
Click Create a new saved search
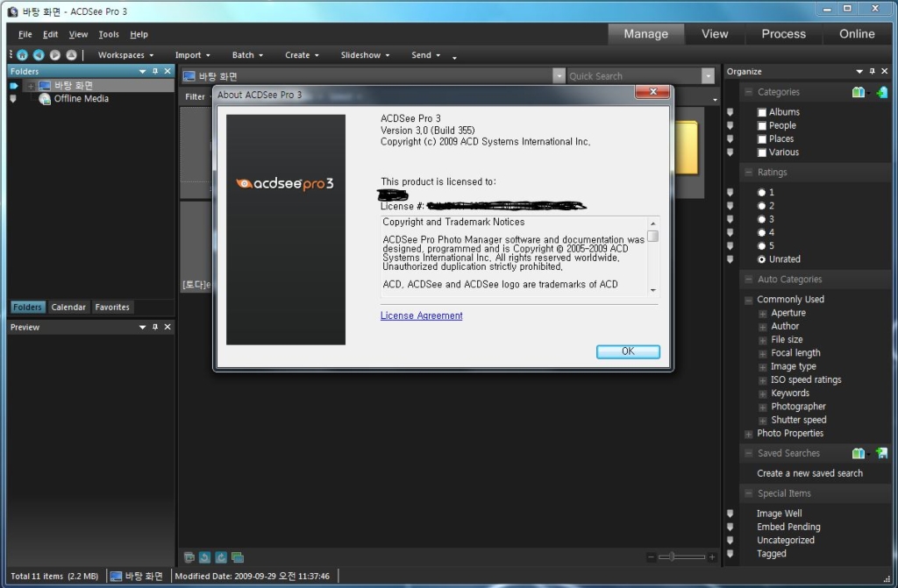(x=809, y=473)
